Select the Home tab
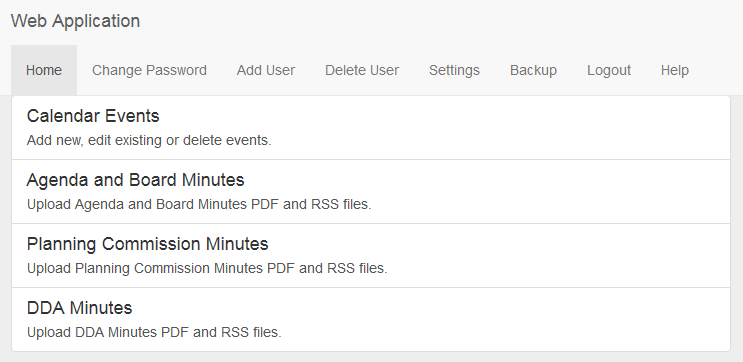This screenshot has height=362, width=743. (x=44, y=70)
